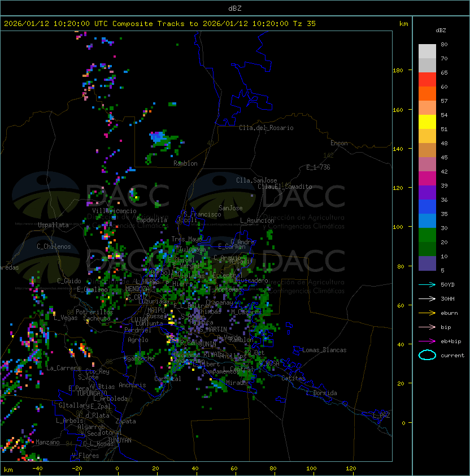Viewport: 470px width, 476px height.
Task: Click the '30HM' legend label
Action: tap(447, 298)
